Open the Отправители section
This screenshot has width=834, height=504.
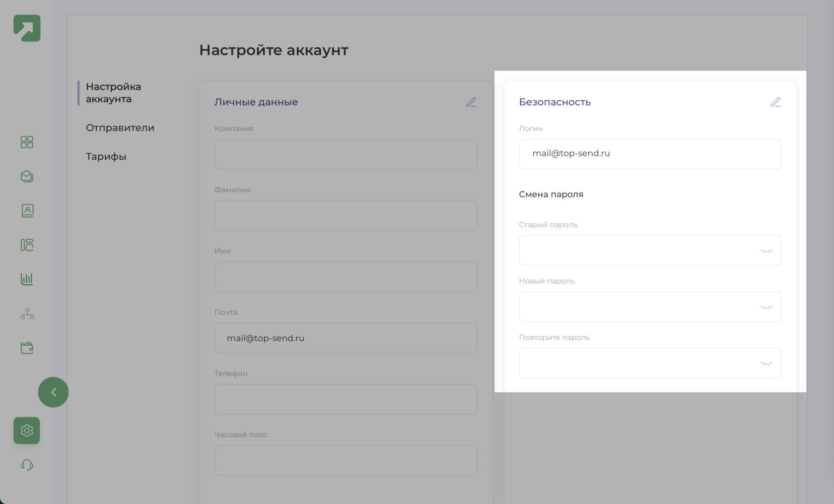(120, 128)
